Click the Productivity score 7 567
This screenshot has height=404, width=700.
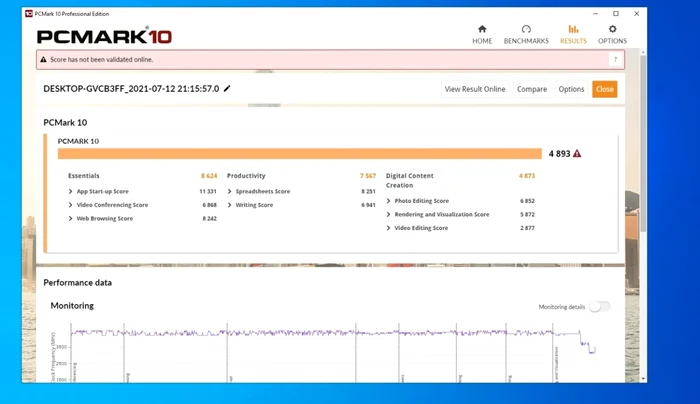point(368,175)
